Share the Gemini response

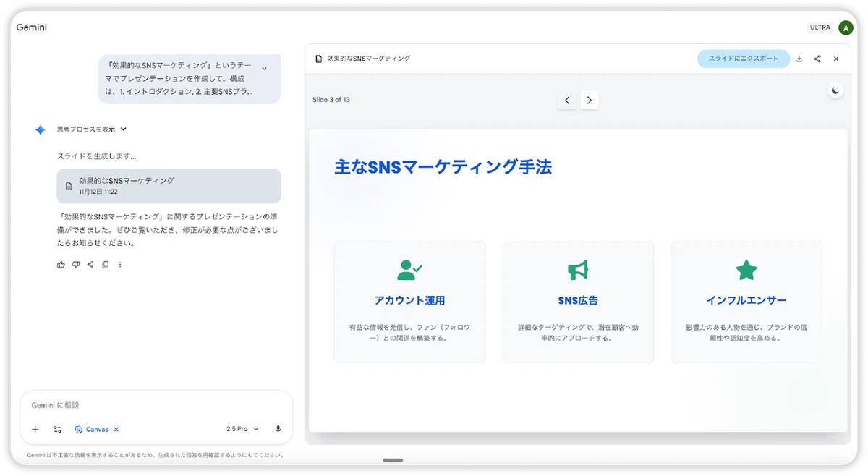click(90, 265)
